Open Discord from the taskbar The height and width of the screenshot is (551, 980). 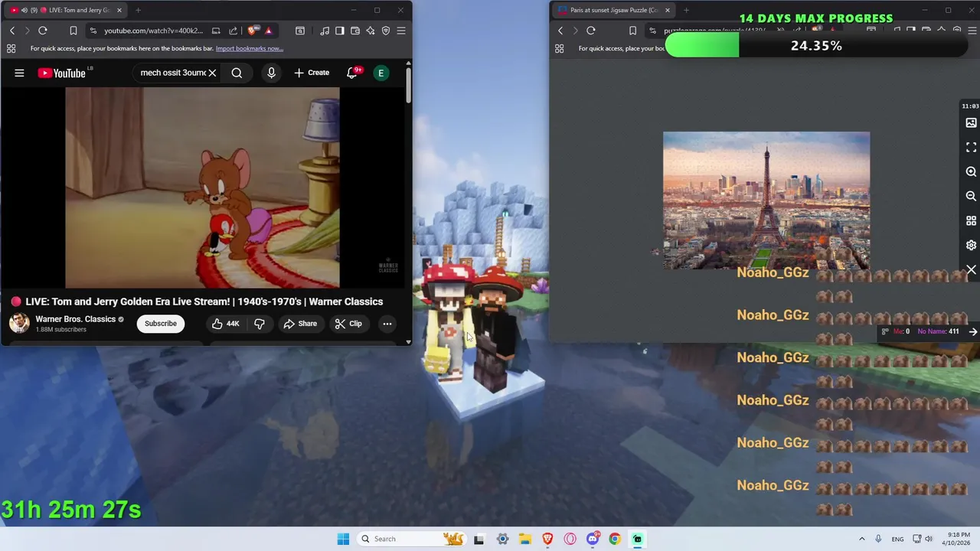tap(593, 539)
